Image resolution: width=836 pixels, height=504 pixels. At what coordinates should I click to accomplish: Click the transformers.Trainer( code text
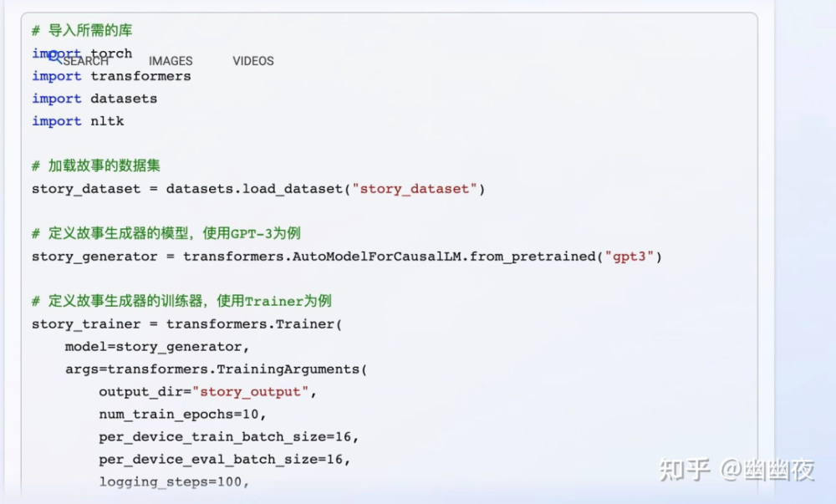254,324
